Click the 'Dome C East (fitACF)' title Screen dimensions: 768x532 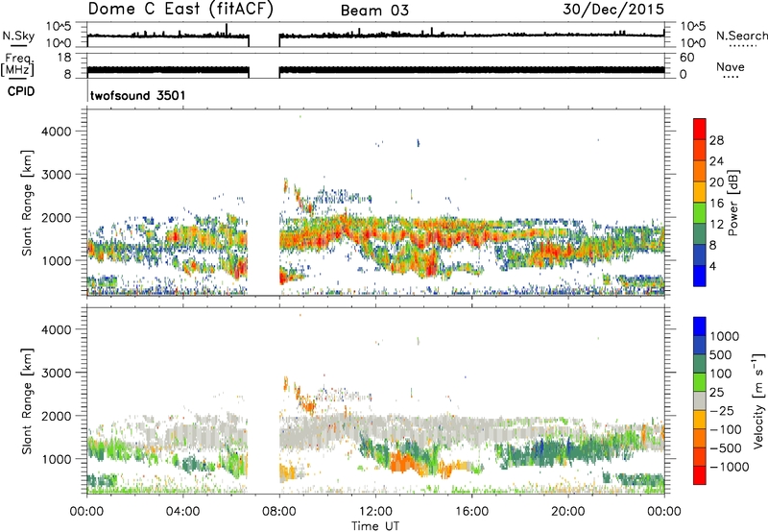pyautogui.click(x=180, y=10)
